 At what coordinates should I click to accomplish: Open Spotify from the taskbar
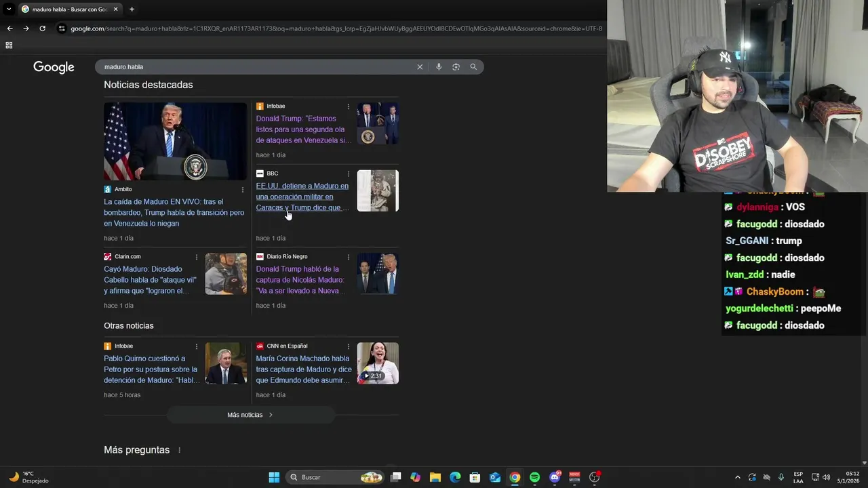[534, 477]
